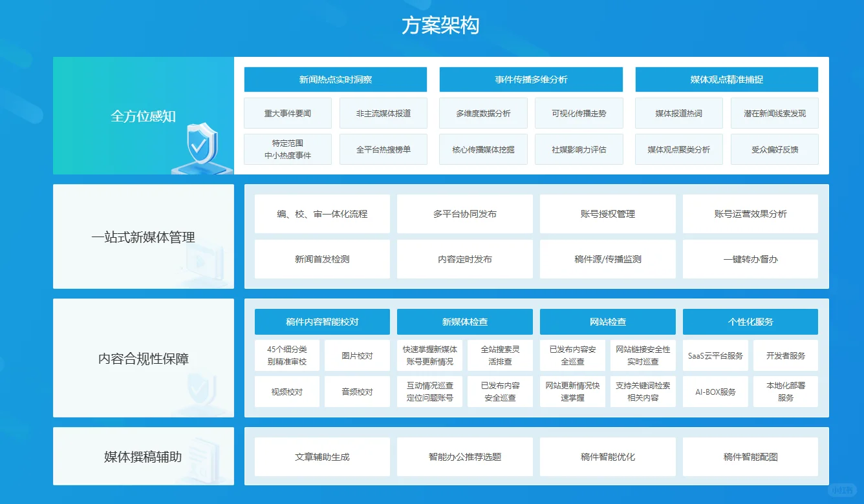
Task: Choose 支持关键词检索相关内容 box
Action: pyautogui.click(x=643, y=392)
